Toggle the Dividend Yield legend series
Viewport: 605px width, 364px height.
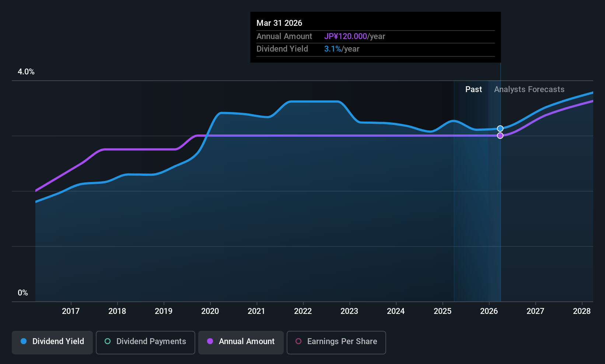pyautogui.click(x=52, y=342)
